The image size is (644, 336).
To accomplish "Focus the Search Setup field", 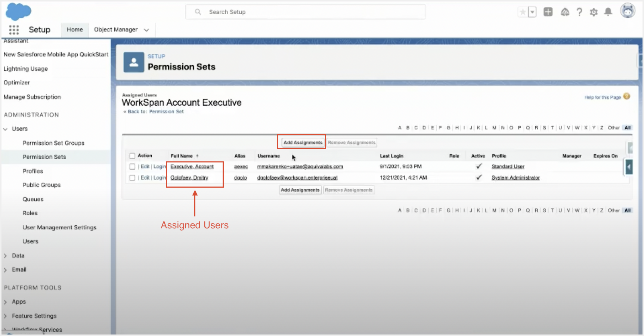I will tap(306, 12).
